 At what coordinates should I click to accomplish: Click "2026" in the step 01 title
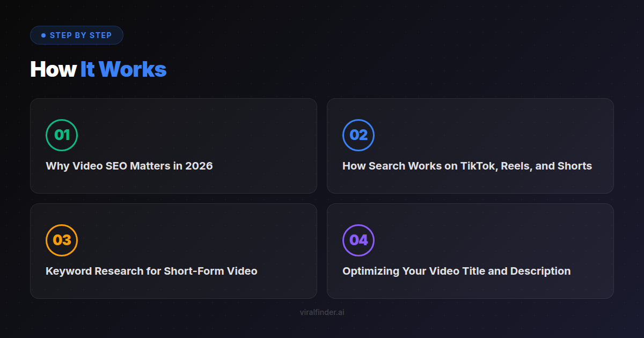(199, 166)
